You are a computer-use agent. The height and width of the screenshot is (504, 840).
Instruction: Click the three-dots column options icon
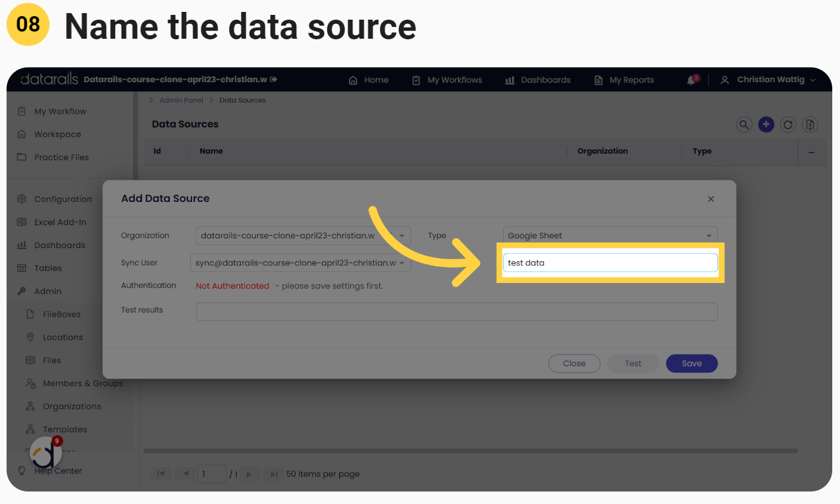(811, 152)
